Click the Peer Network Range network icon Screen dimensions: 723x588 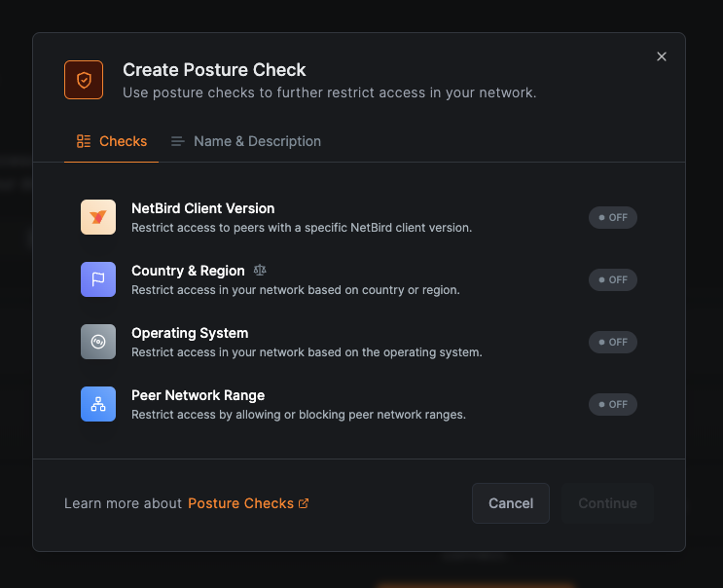98,404
